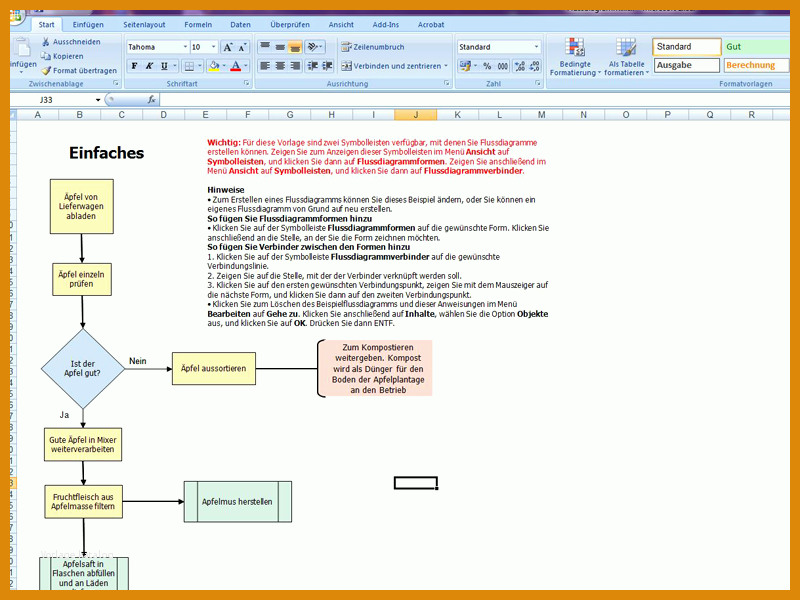Expand the underline style arrow
This screenshot has width=800, height=600.
tap(174, 66)
